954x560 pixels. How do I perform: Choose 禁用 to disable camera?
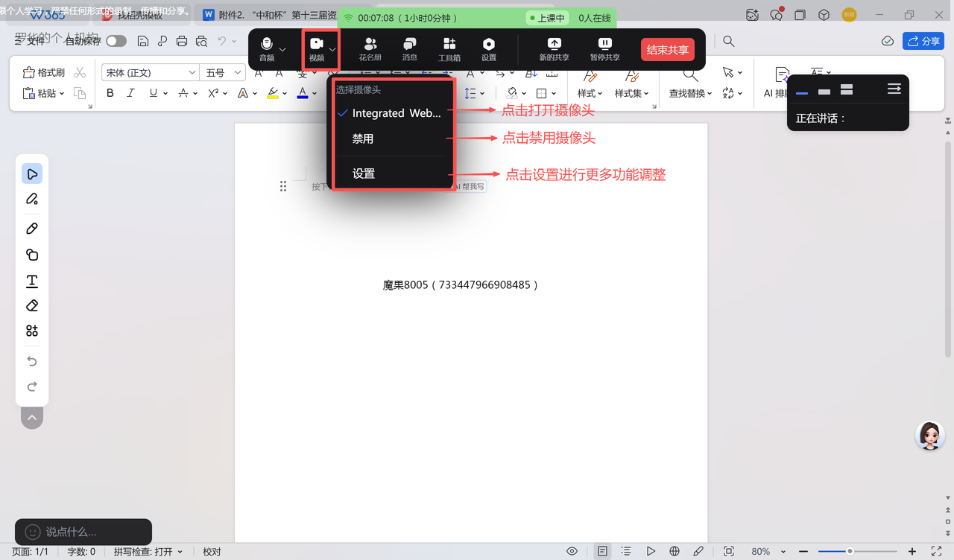tap(363, 139)
